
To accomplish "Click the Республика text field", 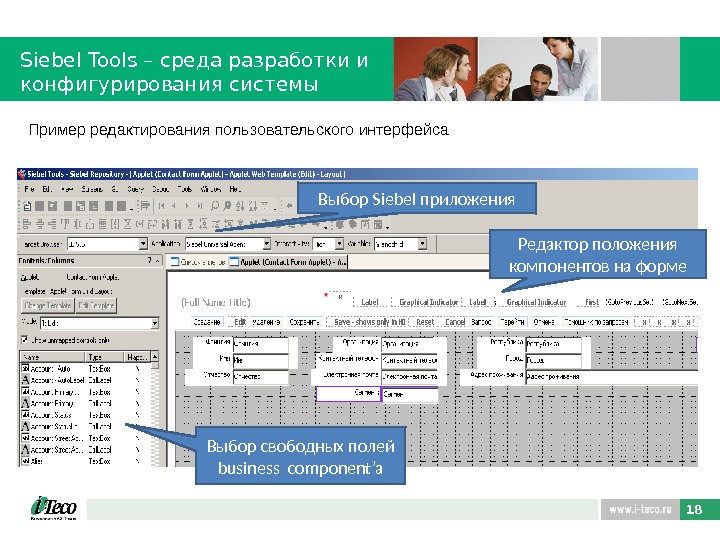I will (553, 344).
